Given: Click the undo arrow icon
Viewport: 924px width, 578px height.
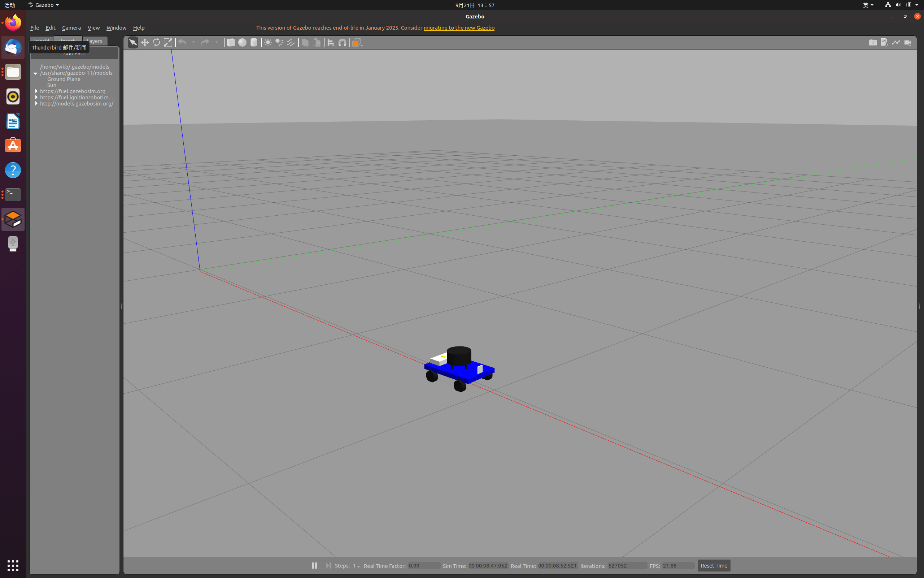Looking at the screenshot, I should (183, 42).
